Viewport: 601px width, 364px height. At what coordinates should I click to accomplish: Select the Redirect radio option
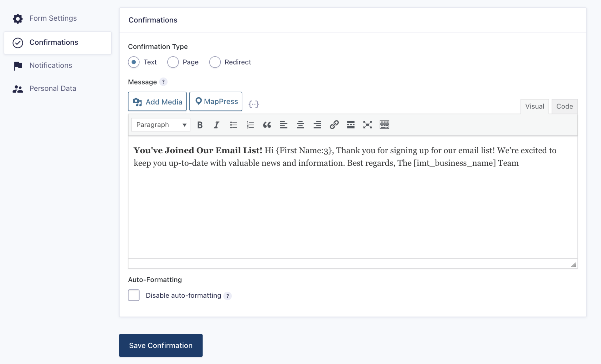[x=215, y=62]
